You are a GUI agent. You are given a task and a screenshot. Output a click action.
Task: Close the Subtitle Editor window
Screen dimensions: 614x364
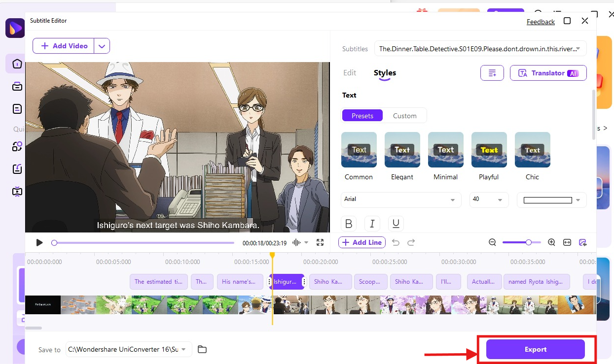(585, 21)
